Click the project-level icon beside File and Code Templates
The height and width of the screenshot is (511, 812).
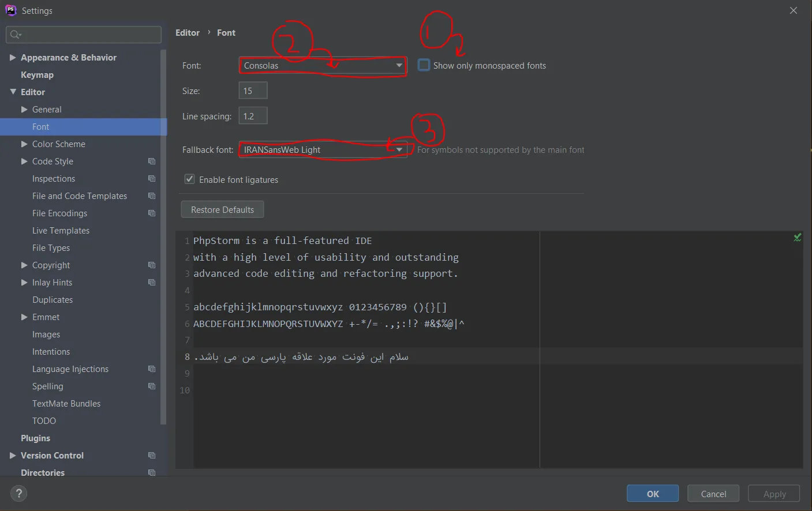coord(152,196)
